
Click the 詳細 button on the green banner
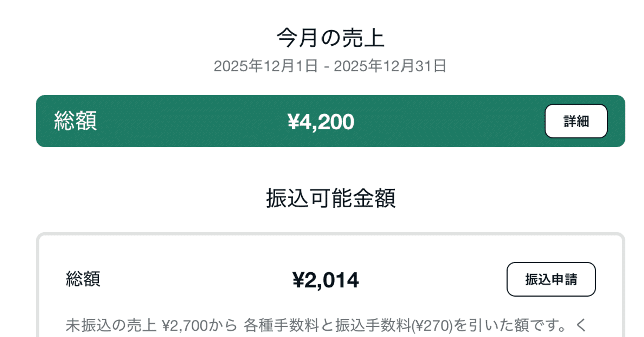576,121
